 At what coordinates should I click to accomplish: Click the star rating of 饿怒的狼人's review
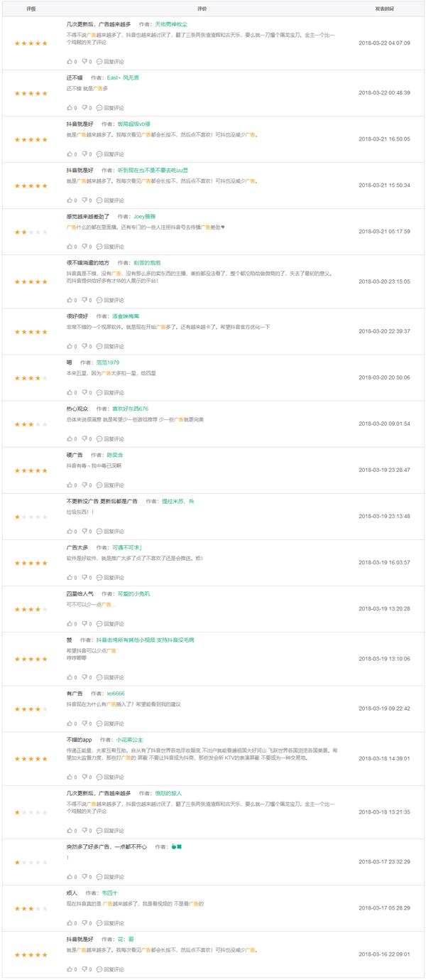(x=31, y=812)
